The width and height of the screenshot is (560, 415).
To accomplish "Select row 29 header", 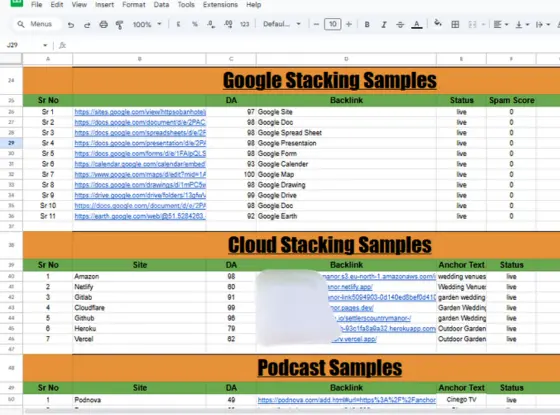I will (11, 143).
